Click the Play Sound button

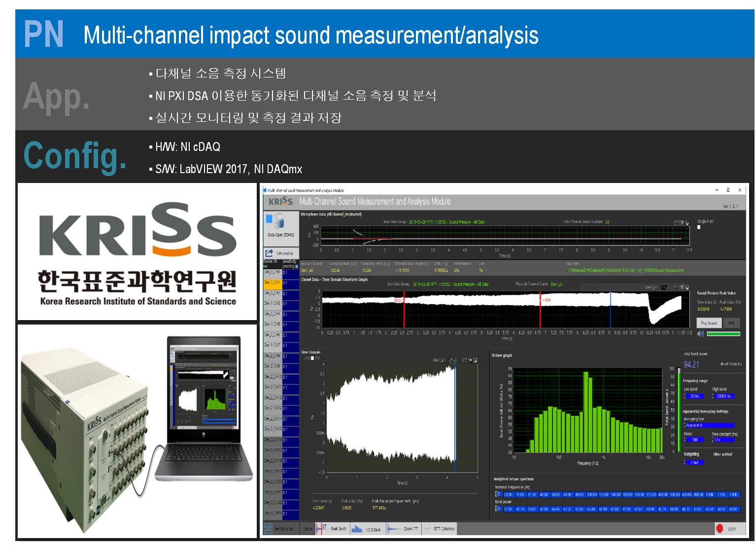click(x=709, y=323)
